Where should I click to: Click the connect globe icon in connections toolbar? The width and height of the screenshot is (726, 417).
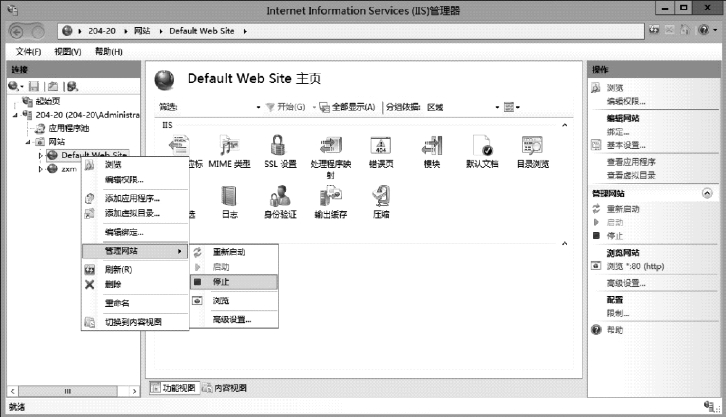[13, 86]
